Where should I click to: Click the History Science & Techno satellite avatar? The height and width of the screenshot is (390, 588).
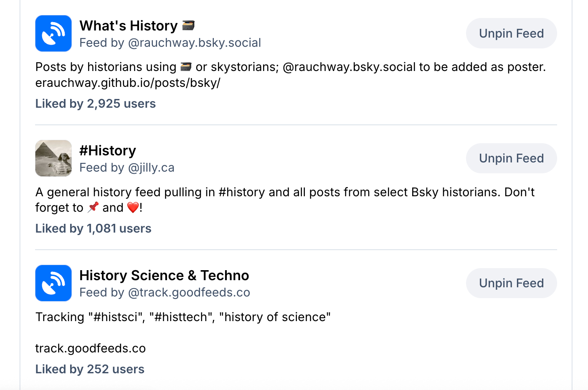tap(53, 283)
